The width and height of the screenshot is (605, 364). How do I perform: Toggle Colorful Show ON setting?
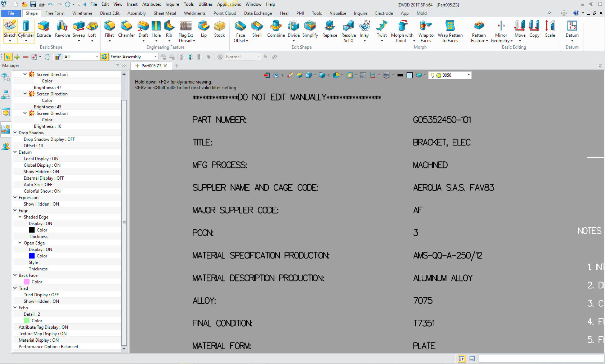[42, 191]
